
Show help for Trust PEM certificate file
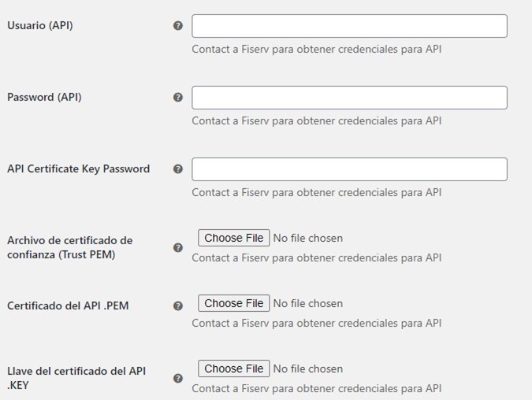178,247
